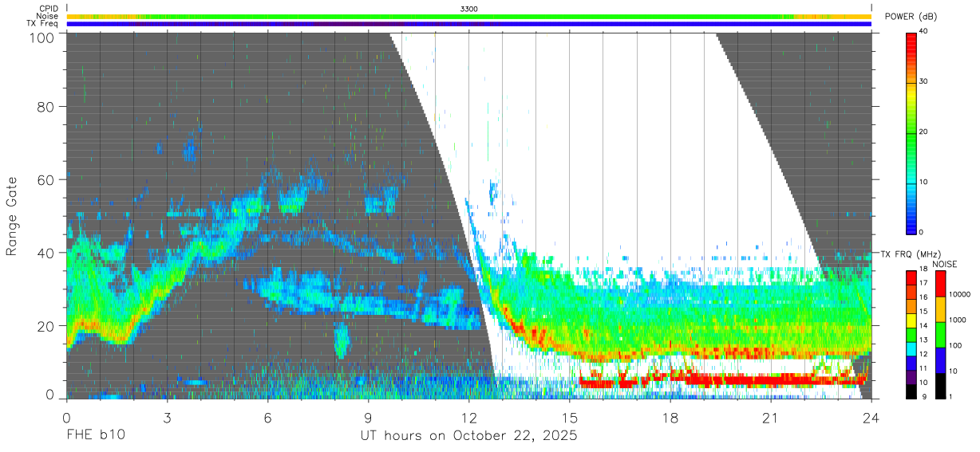Screen dimensions: 980x452
Task: Click the 100 label on Range Gate axis
Action: pos(41,37)
